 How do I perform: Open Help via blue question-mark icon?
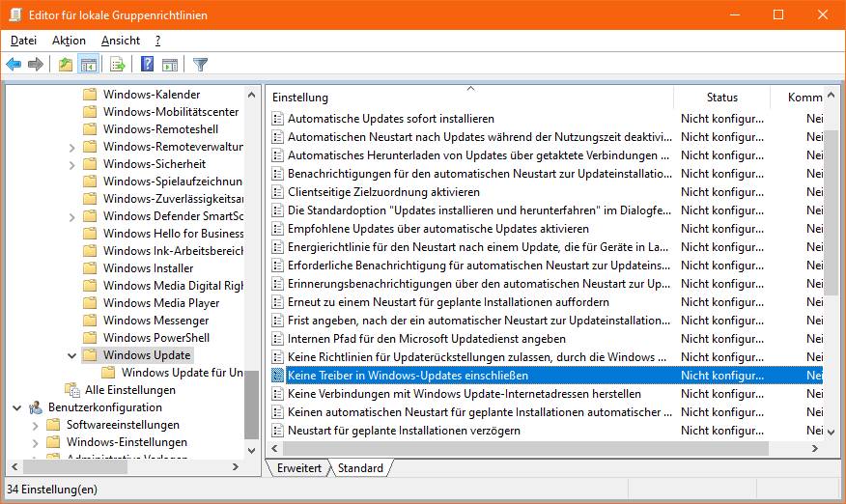click(147, 65)
